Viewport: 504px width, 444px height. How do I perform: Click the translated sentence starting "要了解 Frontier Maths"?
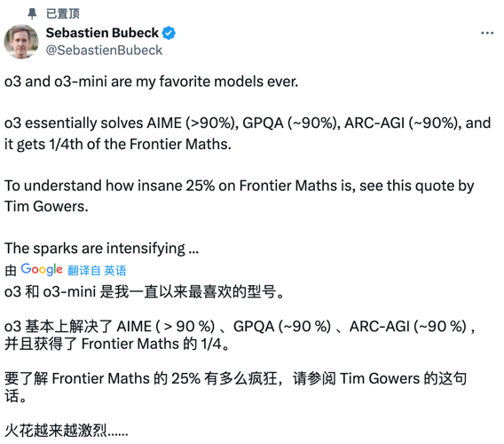point(236,387)
